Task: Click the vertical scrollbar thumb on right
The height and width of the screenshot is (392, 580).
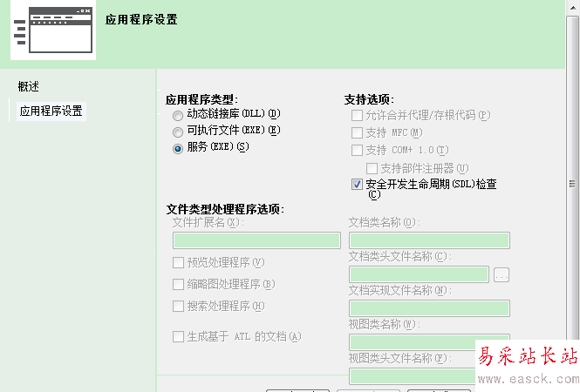Action: (573, 183)
